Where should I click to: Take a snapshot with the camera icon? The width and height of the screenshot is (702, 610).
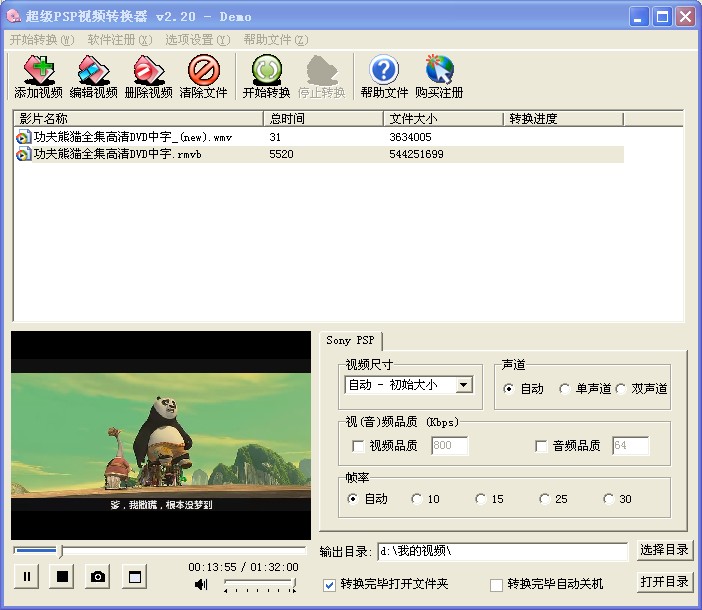98,576
